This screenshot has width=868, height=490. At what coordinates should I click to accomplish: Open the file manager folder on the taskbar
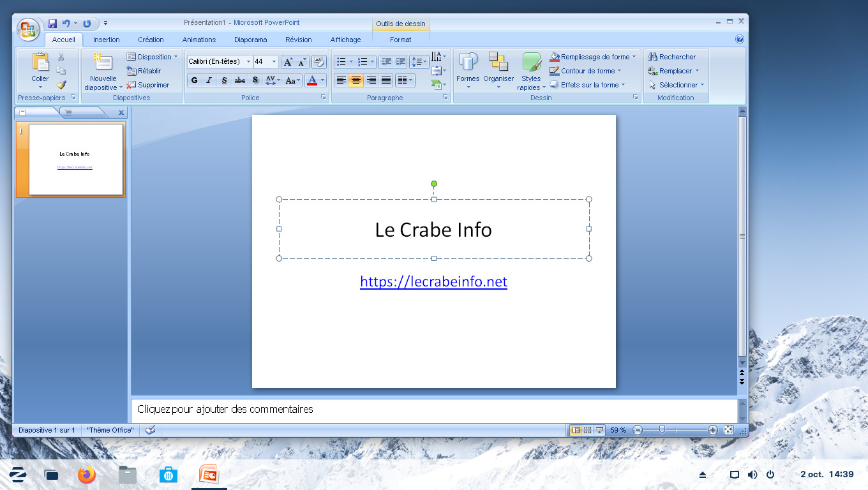point(128,475)
